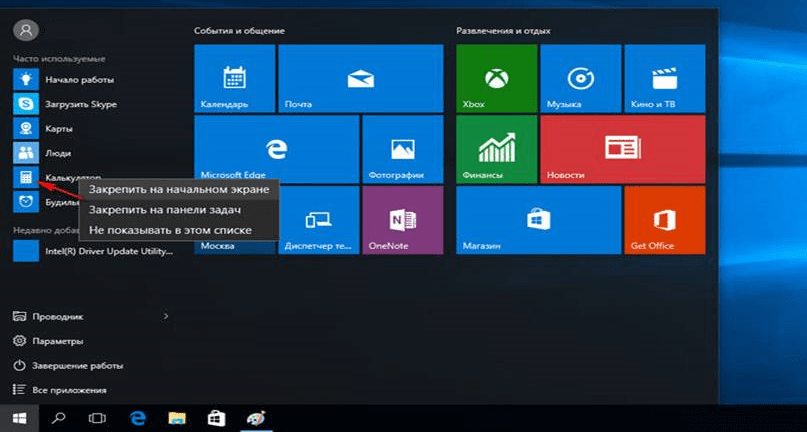Select Закрепить на панели задач
Screen dimensions: 807x432
165,210
